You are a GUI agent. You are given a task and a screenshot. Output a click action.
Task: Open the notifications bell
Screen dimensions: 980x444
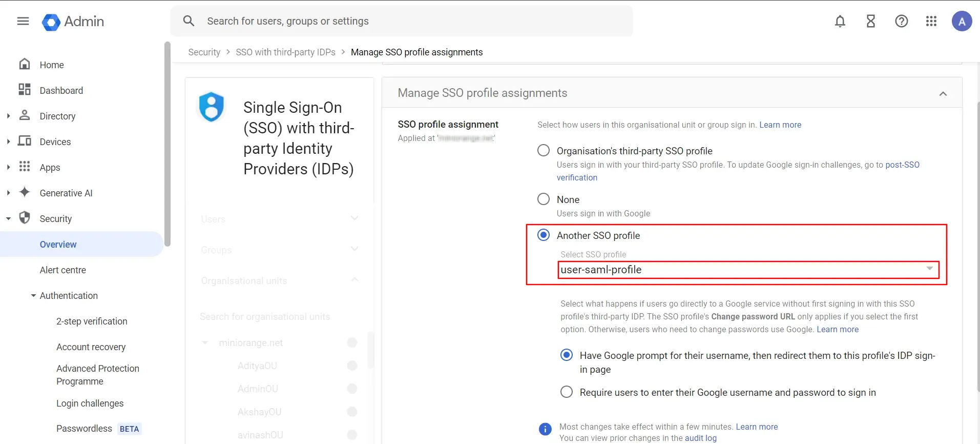click(840, 21)
